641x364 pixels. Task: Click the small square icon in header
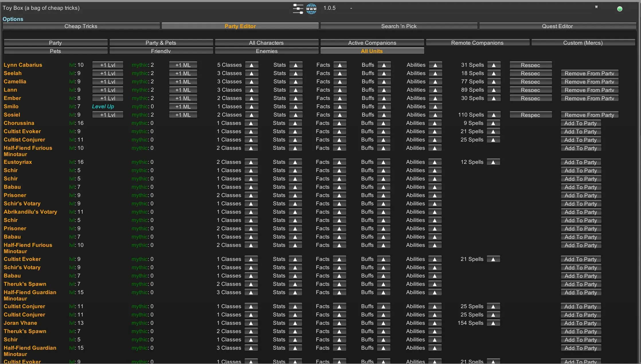point(596,7)
